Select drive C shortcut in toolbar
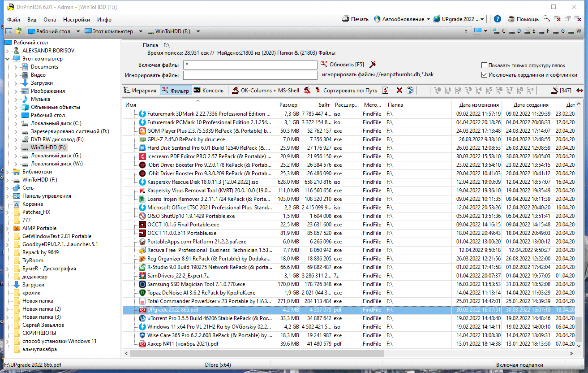This screenshot has width=588, height=373. click(500, 31)
